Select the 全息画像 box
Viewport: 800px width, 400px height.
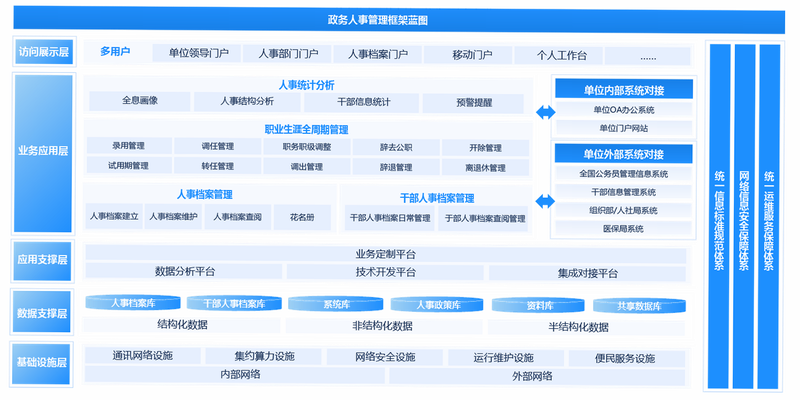pos(140,101)
